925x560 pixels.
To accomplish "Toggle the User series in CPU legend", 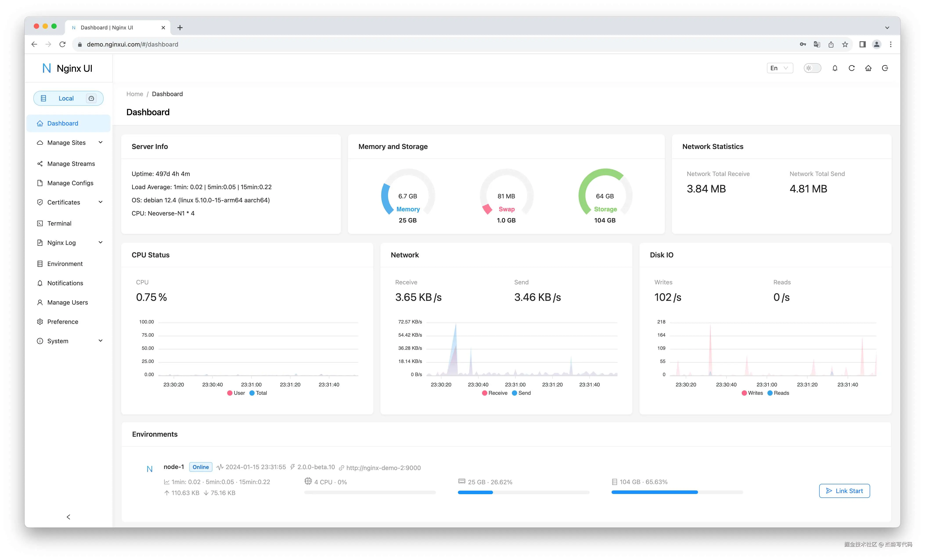I will pos(236,393).
